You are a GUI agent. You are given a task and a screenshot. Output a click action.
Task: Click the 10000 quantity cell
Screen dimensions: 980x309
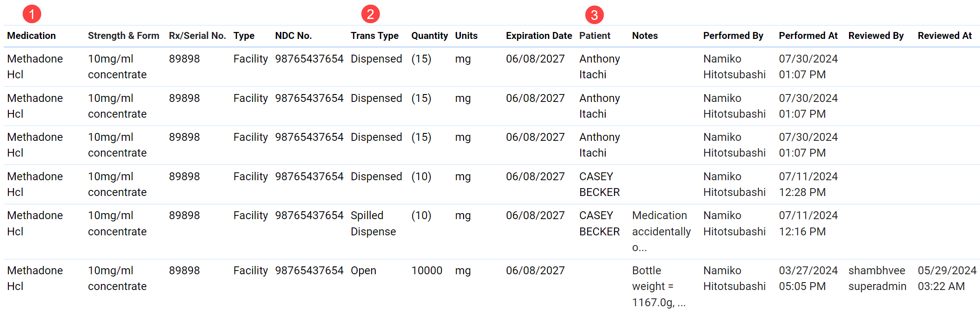pyautogui.click(x=427, y=271)
